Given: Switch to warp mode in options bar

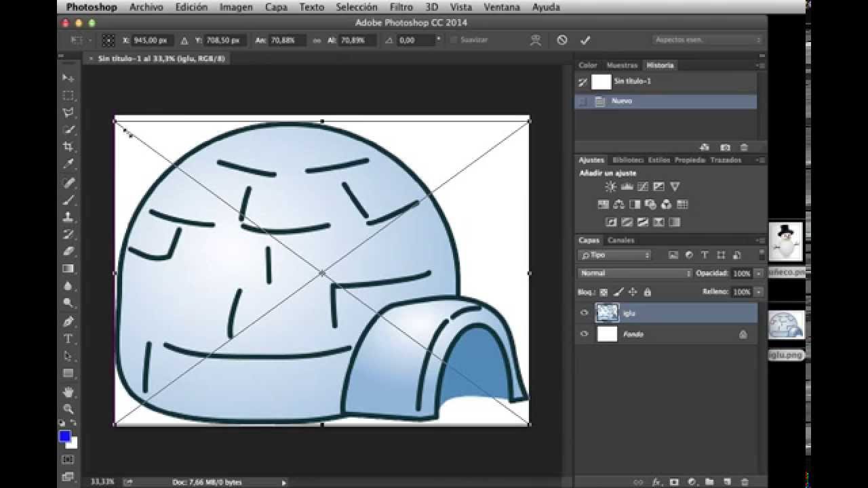Looking at the screenshot, I should [536, 40].
